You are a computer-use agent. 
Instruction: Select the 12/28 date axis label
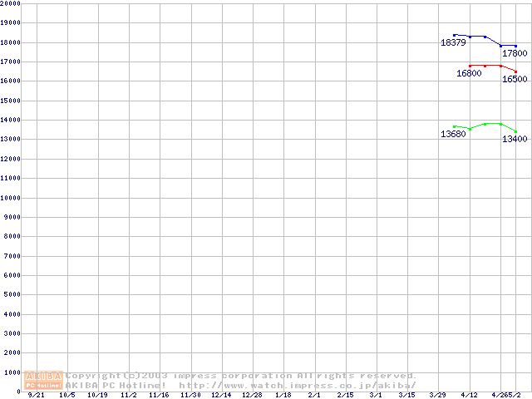point(253,395)
